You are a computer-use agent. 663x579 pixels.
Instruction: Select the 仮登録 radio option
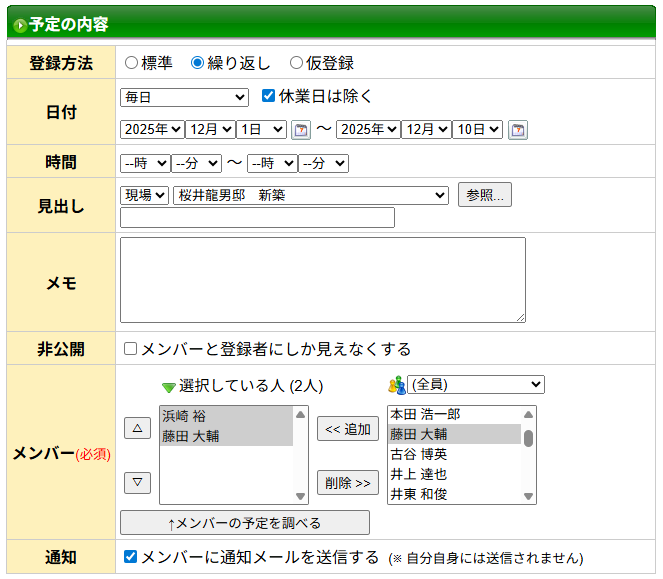(x=296, y=63)
